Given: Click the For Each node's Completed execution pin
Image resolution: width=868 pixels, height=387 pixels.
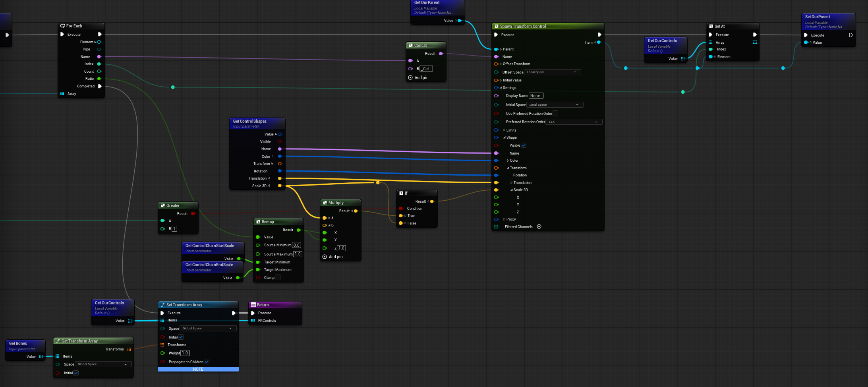Looking at the screenshot, I should click(100, 86).
